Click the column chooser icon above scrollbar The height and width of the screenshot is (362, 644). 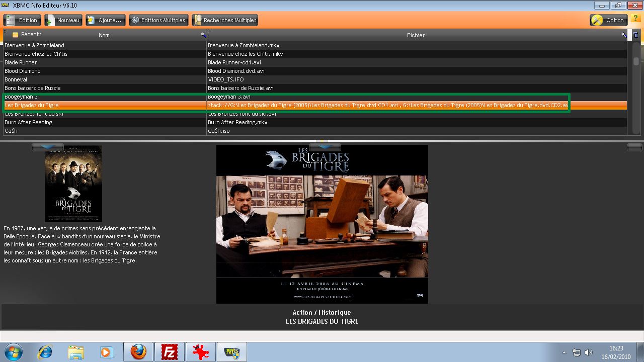pyautogui.click(x=635, y=35)
